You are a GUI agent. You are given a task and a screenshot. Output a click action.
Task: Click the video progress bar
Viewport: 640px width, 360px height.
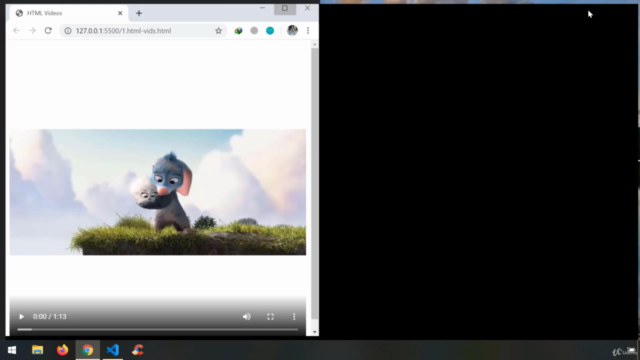158,329
